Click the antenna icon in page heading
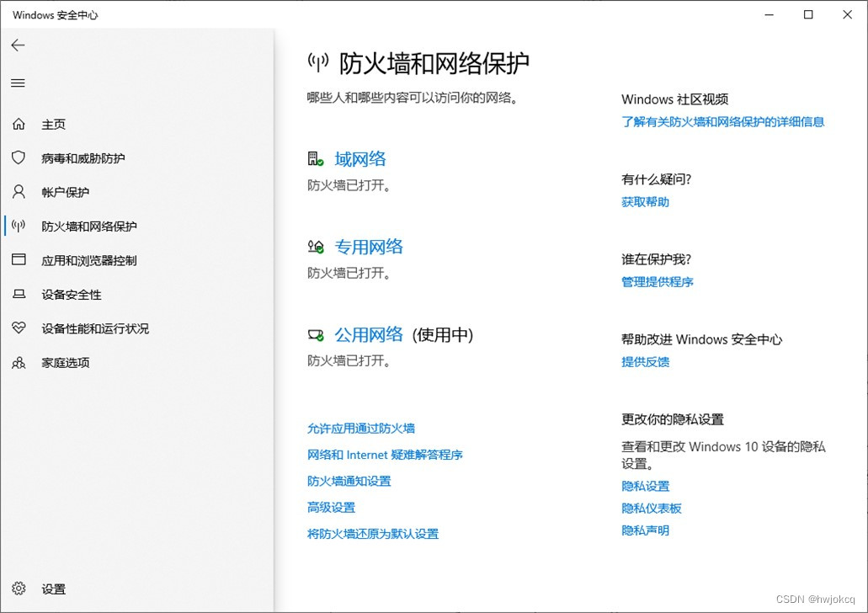 (x=318, y=62)
